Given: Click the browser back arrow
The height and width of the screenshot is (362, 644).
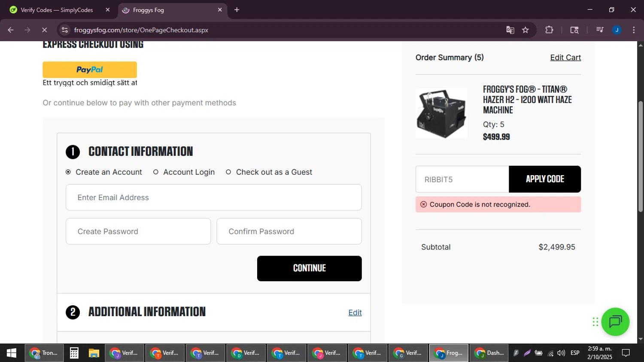Looking at the screenshot, I should click(x=11, y=30).
